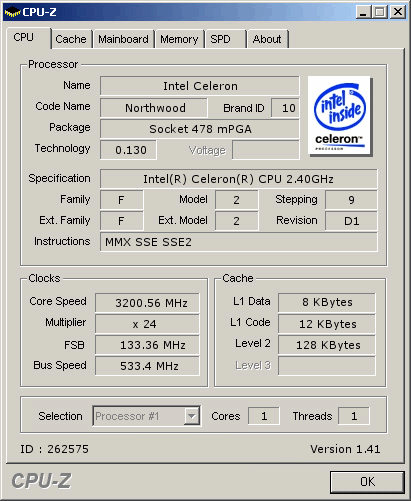Image resolution: width=411 pixels, height=501 pixels.
Task: Click the CPU-Z logo at the bottom
Action: 41,481
